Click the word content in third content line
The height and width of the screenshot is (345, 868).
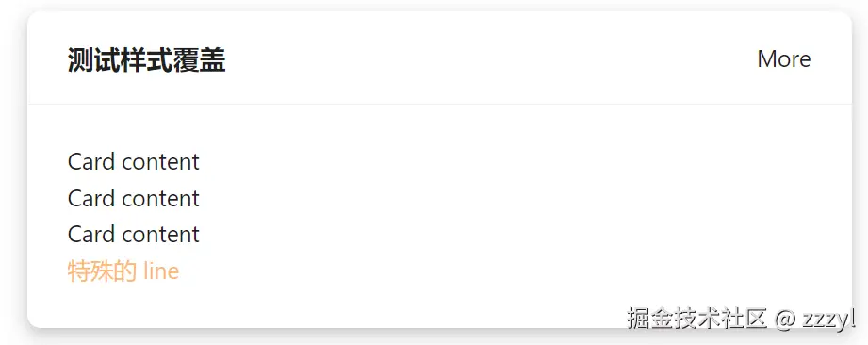click(x=160, y=235)
